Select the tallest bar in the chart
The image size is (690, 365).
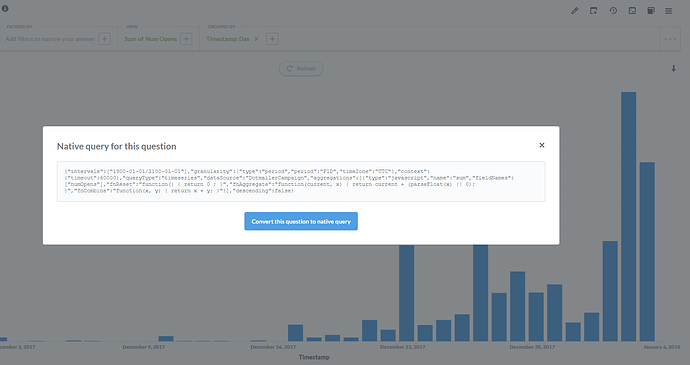(x=628, y=216)
